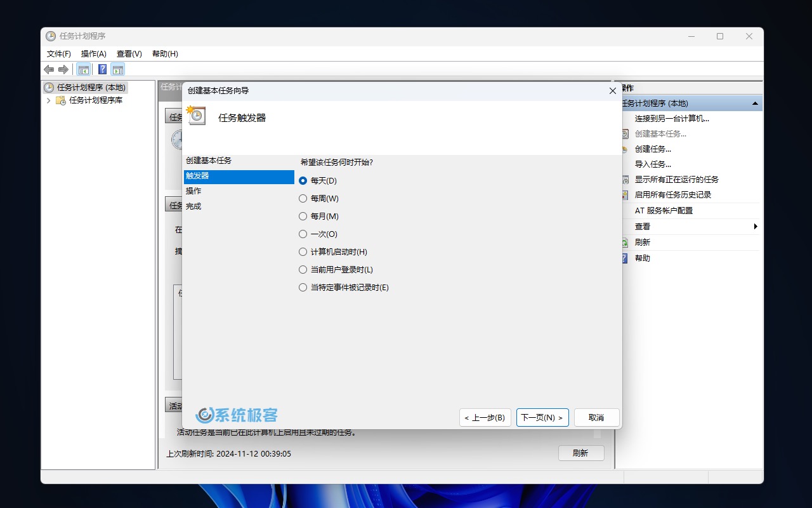812x508 pixels.
Task: Select the 每天(D) daily trigger option
Action: (318, 181)
